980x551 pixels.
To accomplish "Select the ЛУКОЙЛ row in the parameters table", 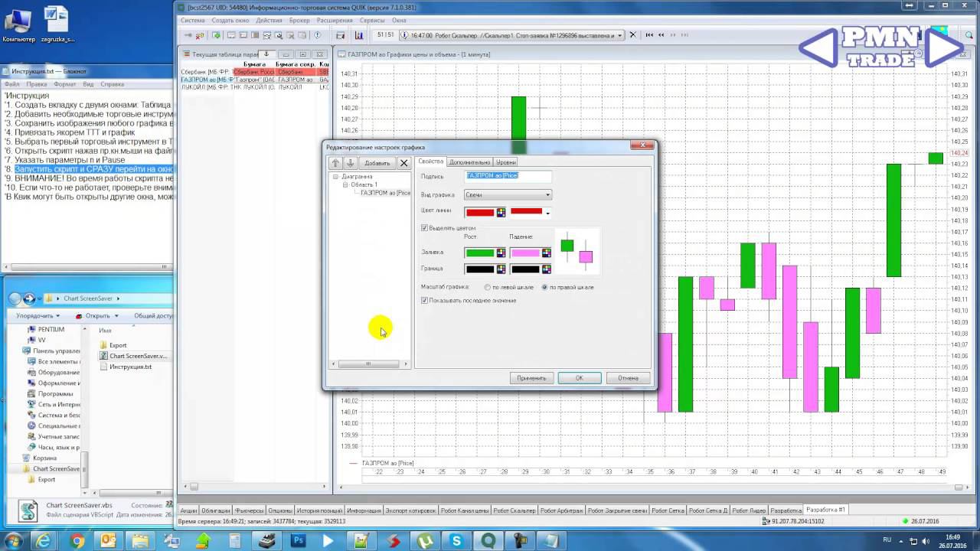I will pos(254,87).
